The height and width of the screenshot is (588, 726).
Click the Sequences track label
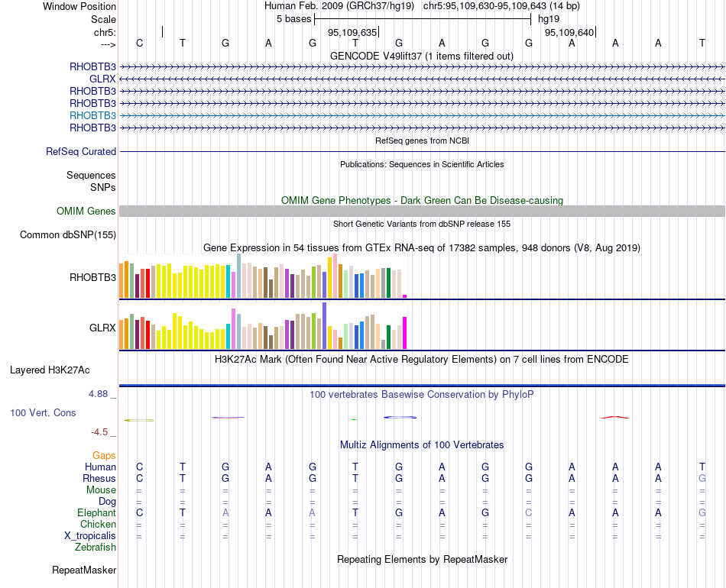[91, 175]
